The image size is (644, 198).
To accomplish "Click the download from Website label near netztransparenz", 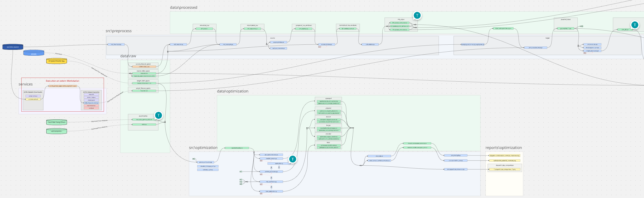I will pyautogui.click(x=99, y=128).
